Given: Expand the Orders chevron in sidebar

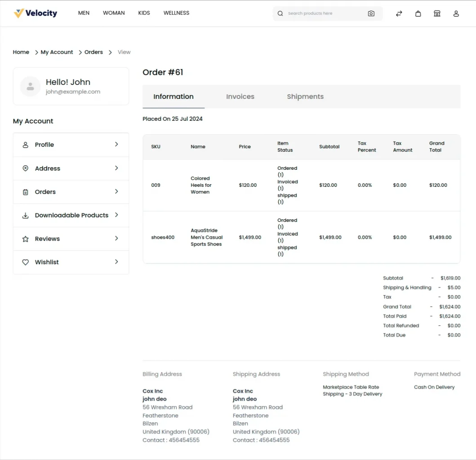Looking at the screenshot, I should point(116,192).
